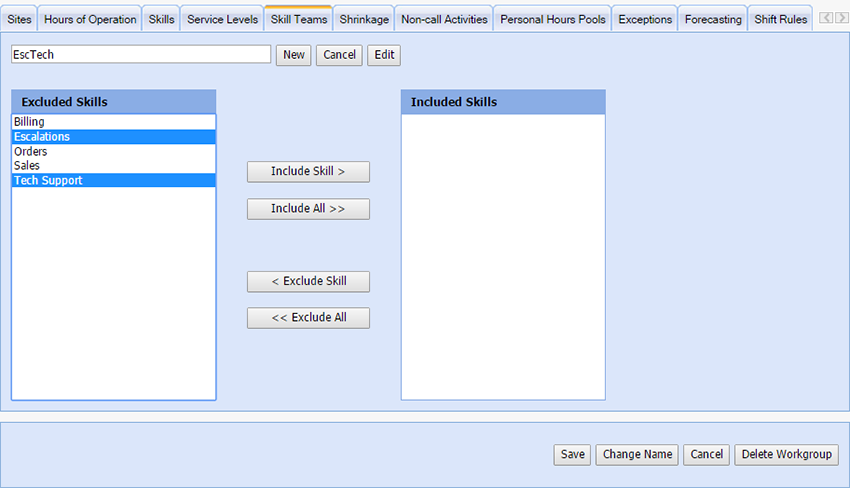Save the workgroup settings
The height and width of the screenshot is (488, 850).
tap(572, 455)
